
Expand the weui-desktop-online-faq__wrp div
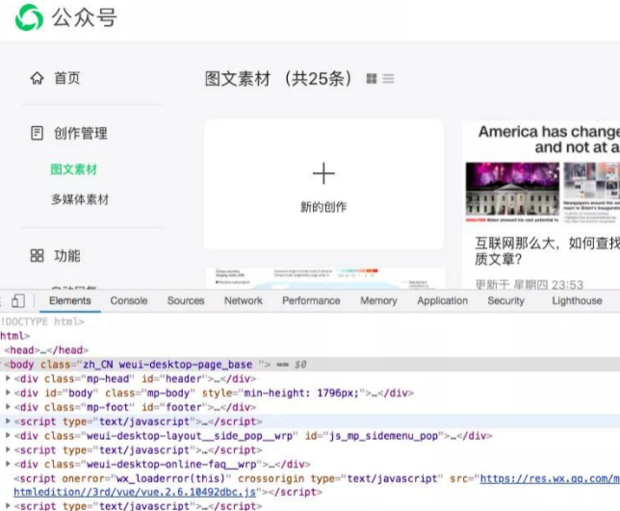point(8,464)
